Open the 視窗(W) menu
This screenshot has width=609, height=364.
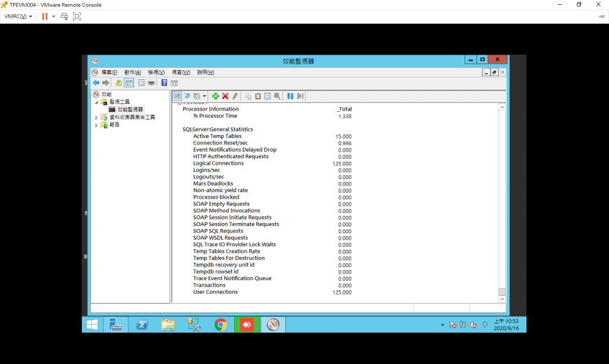(181, 72)
